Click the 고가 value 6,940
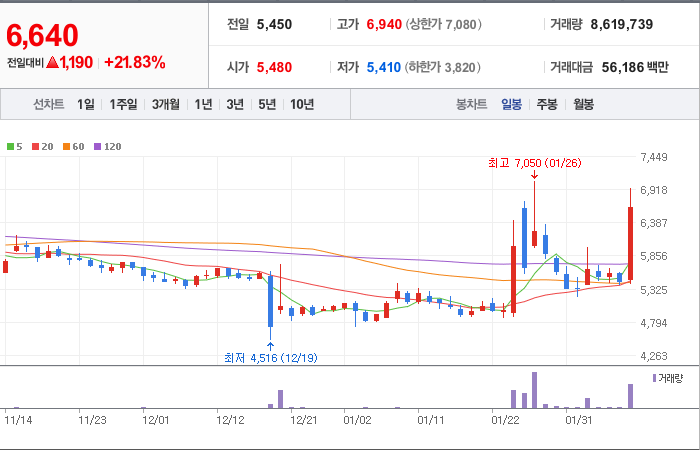The image size is (700, 450). tap(384, 24)
